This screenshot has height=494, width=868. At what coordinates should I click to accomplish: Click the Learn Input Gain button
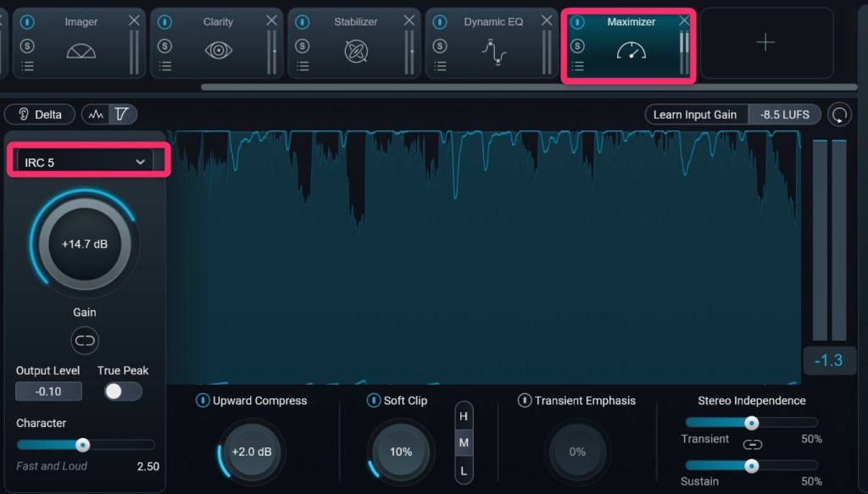pyautogui.click(x=695, y=114)
